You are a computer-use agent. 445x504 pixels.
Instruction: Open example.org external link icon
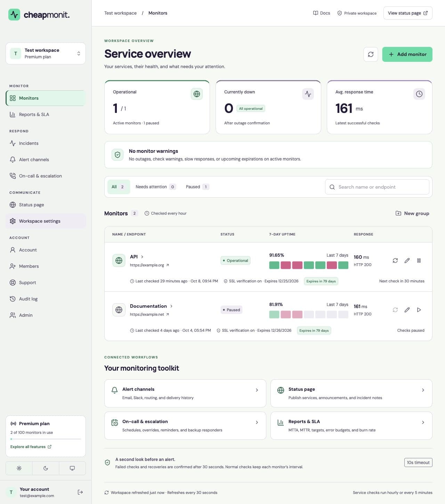pos(168,265)
